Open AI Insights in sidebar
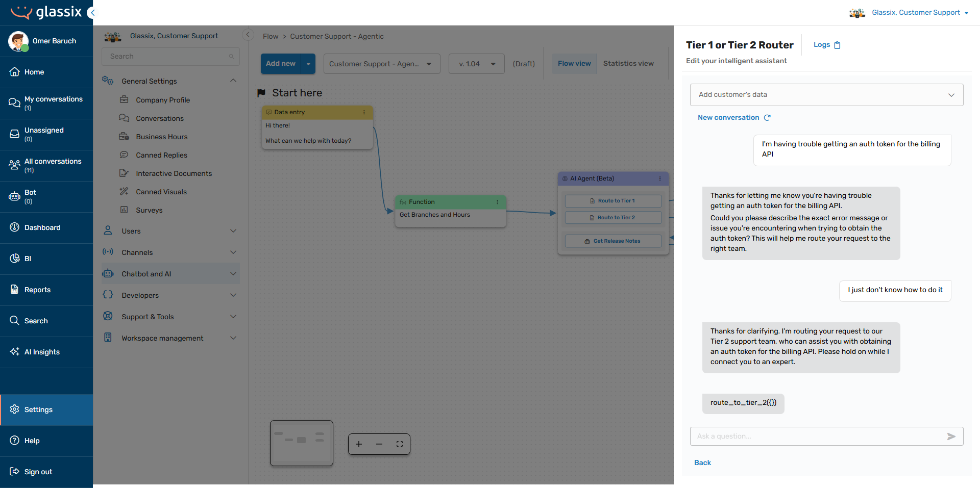The width and height of the screenshot is (980, 488). pyautogui.click(x=46, y=352)
